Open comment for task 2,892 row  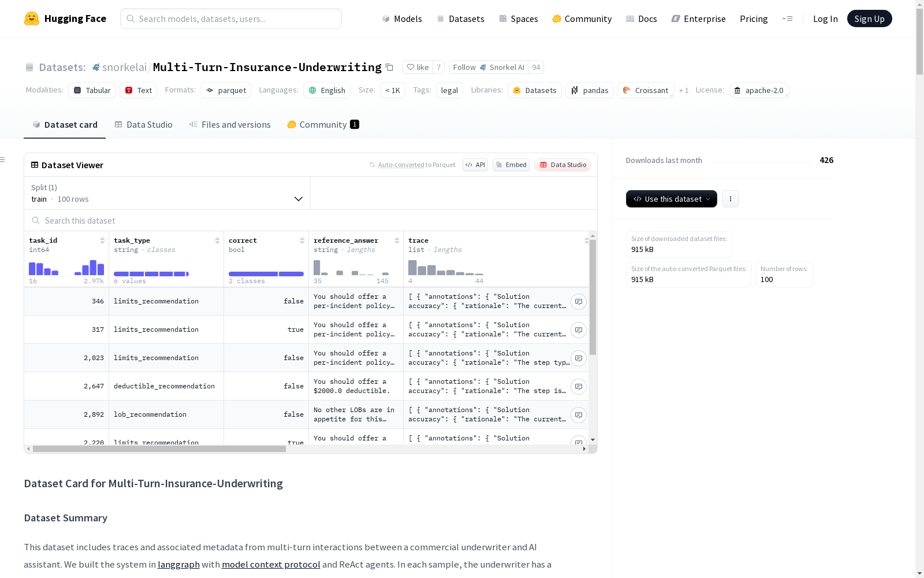click(578, 415)
